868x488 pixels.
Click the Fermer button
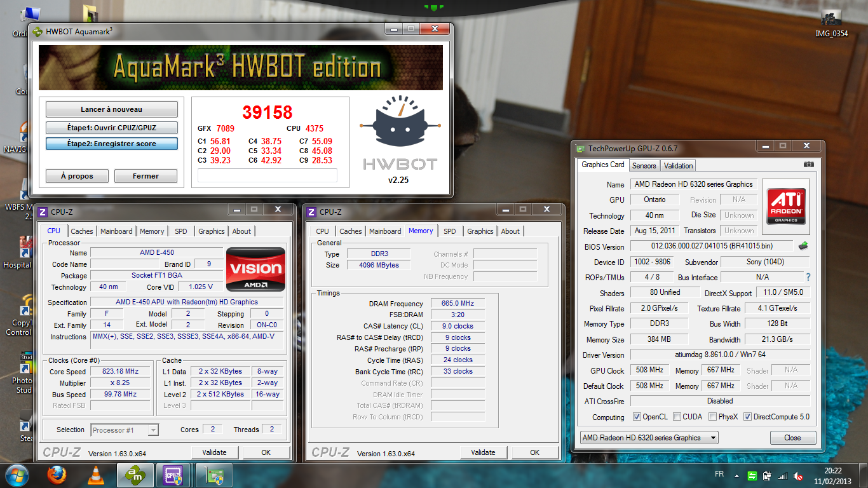tap(146, 176)
